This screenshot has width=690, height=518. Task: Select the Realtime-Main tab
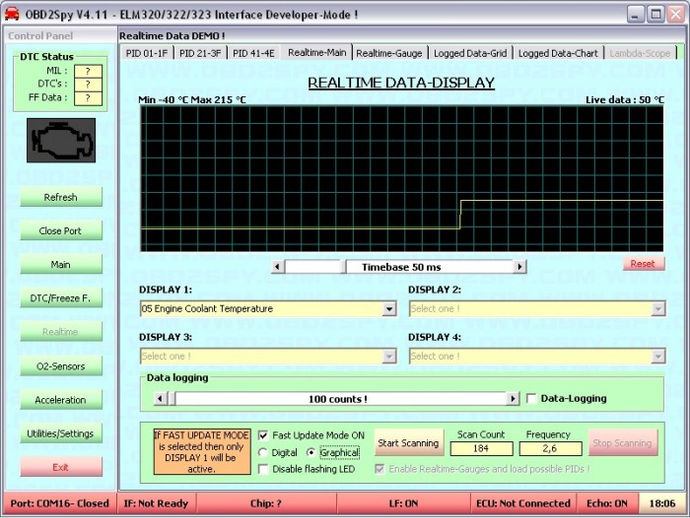pos(317,52)
